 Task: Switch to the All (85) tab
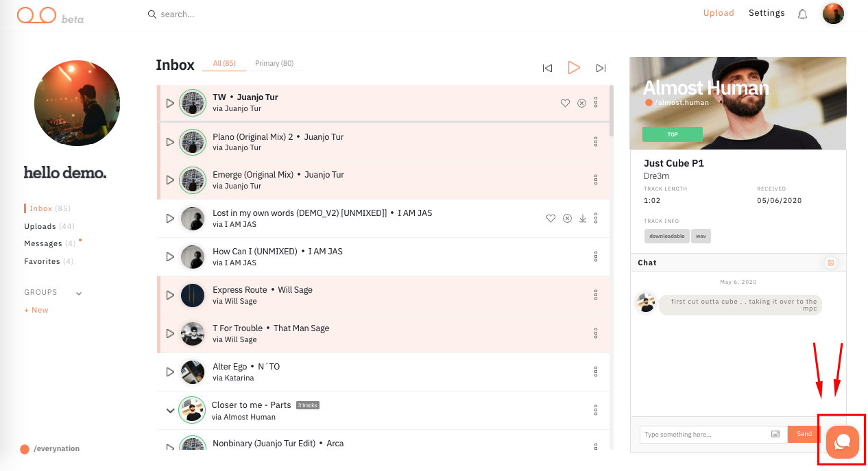click(224, 64)
